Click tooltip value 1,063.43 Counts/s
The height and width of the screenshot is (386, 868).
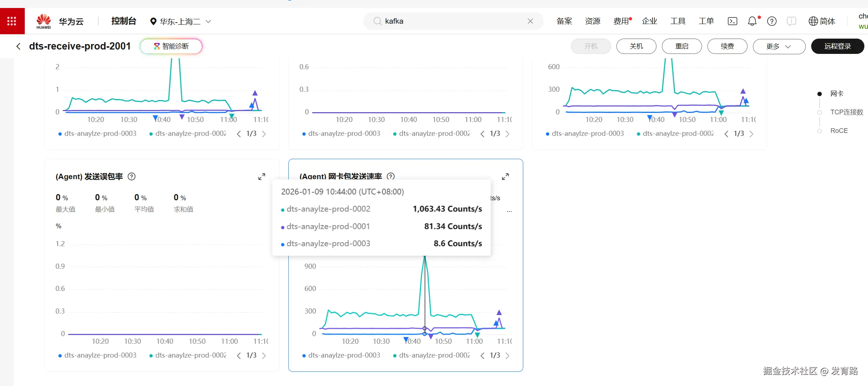tap(447, 209)
